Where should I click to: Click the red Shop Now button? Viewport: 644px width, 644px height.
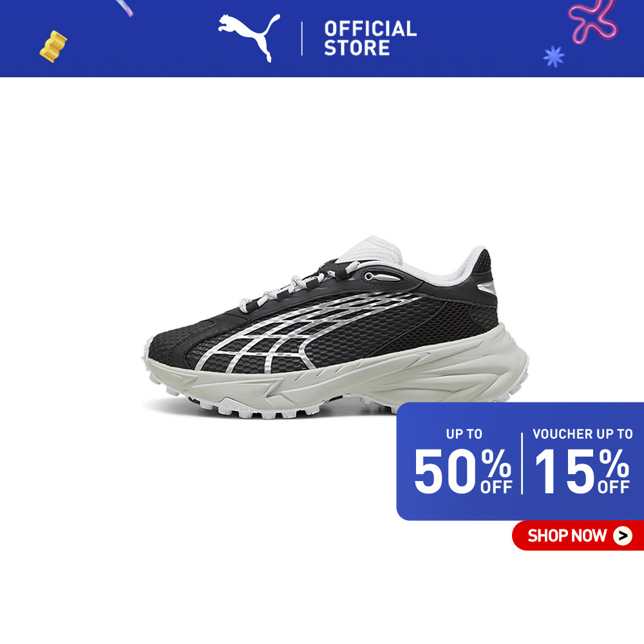(578, 536)
